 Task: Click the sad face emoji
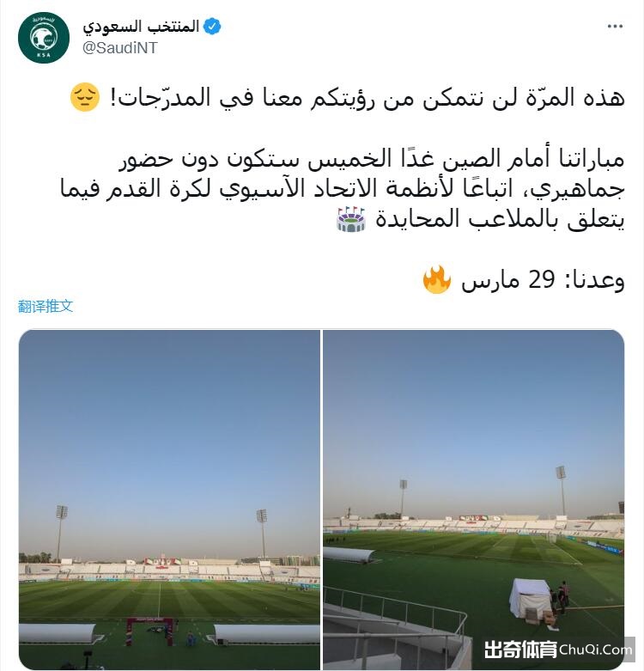tap(85, 97)
